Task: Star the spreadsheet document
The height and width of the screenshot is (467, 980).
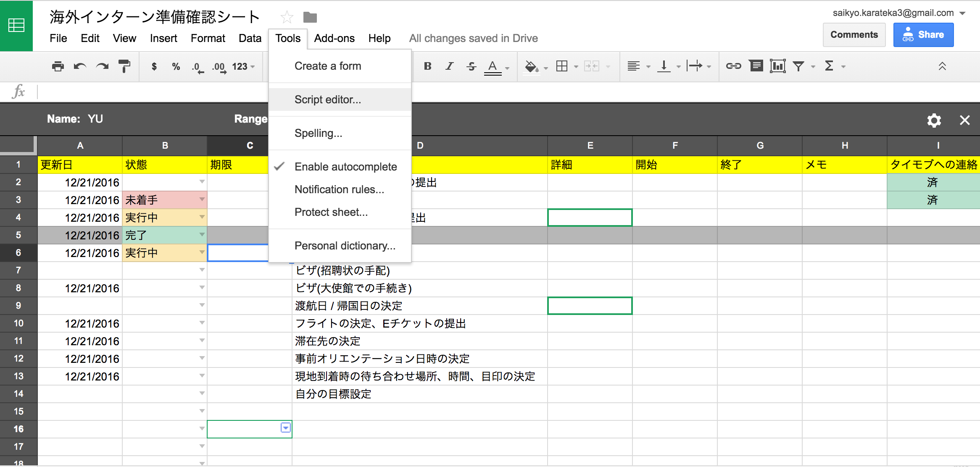Action: (287, 17)
